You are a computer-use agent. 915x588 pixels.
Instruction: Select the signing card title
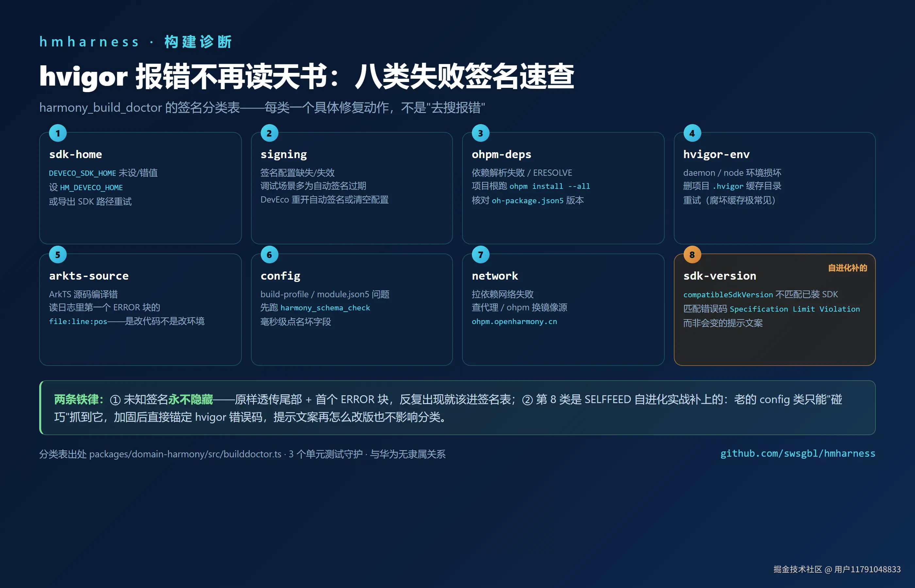click(x=284, y=154)
